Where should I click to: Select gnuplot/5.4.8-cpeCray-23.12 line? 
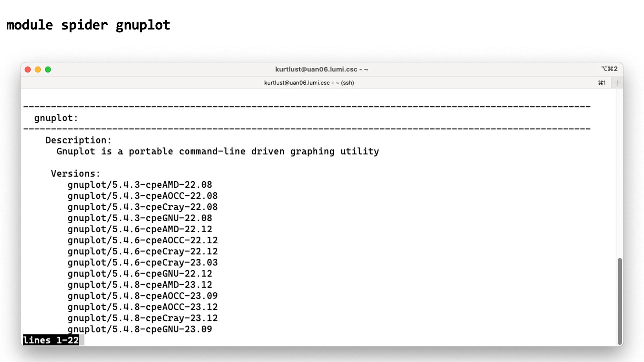pyautogui.click(x=143, y=318)
